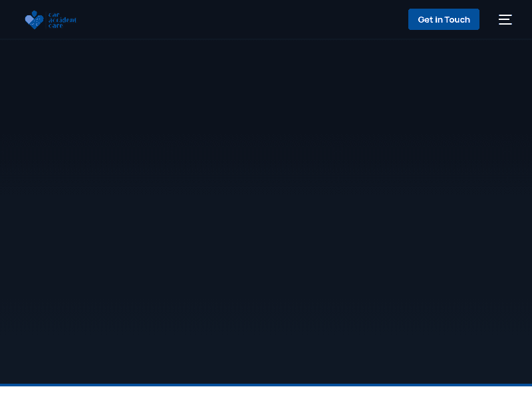Open the hamburger navigation menu

pyautogui.click(x=505, y=19)
